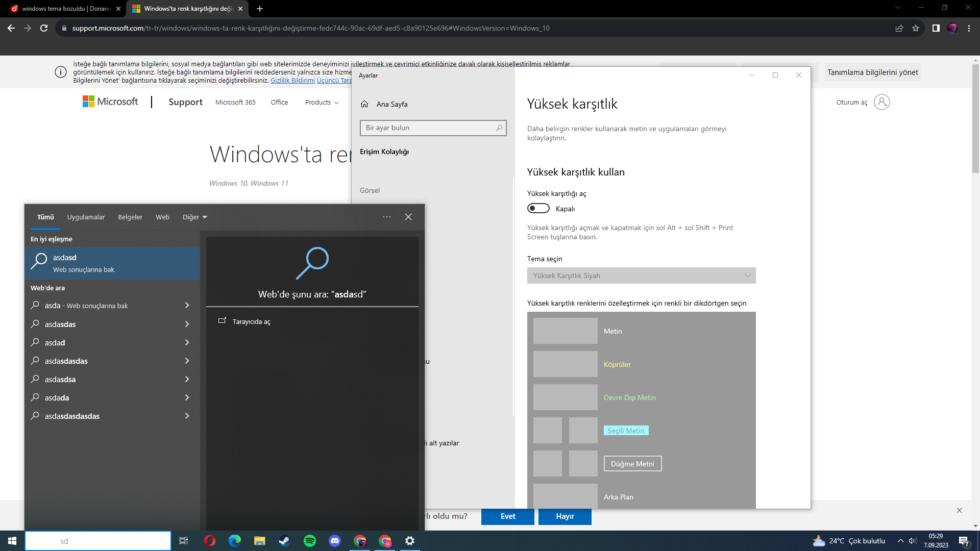This screenshot has width=980, height=551.
Task: Toggle Yüksek karşıtlığı aç switch
Action: 538,208
